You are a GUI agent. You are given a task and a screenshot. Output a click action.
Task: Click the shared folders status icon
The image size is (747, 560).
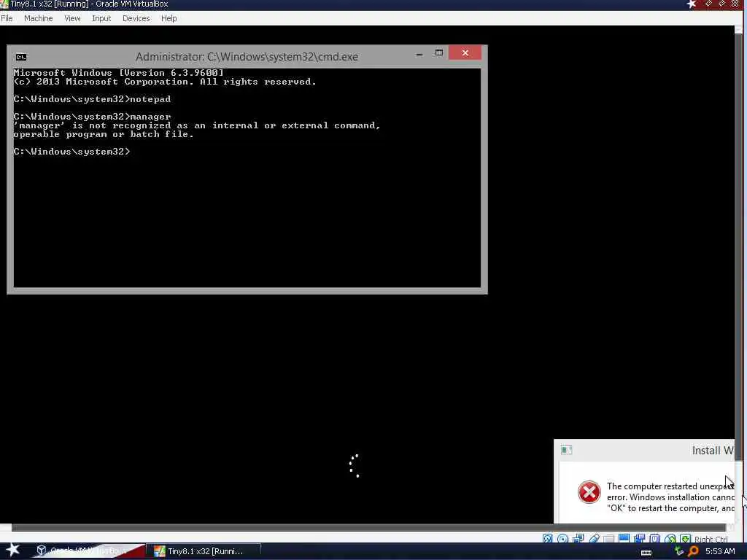[x=609, y=539]
